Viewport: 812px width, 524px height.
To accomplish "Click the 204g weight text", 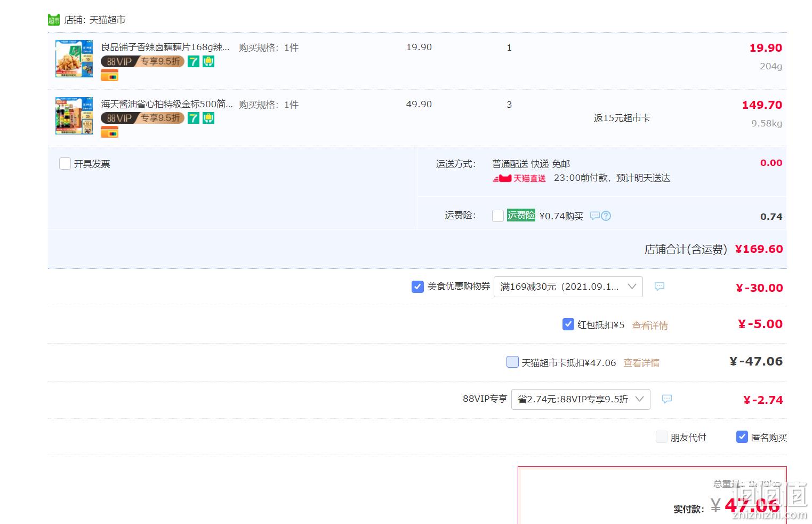I will [x=771, y=66].
